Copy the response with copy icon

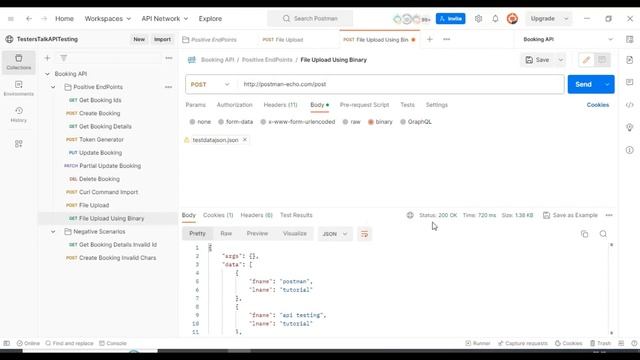(x=584, y=234)
